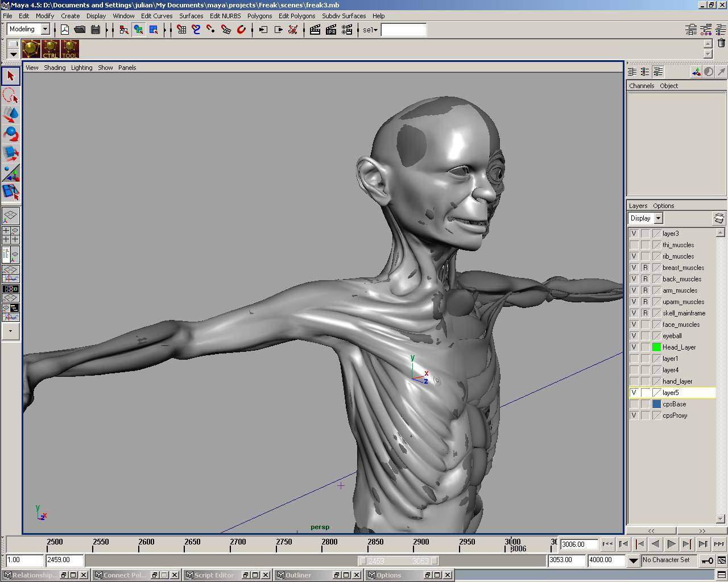Activate the Scale tool
This screenshot has width=728, height=582.
pos(11,153)
